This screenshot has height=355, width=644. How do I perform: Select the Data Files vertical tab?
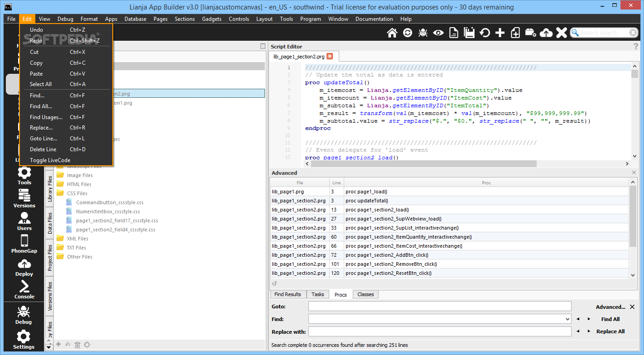click(x=50, y=223)
